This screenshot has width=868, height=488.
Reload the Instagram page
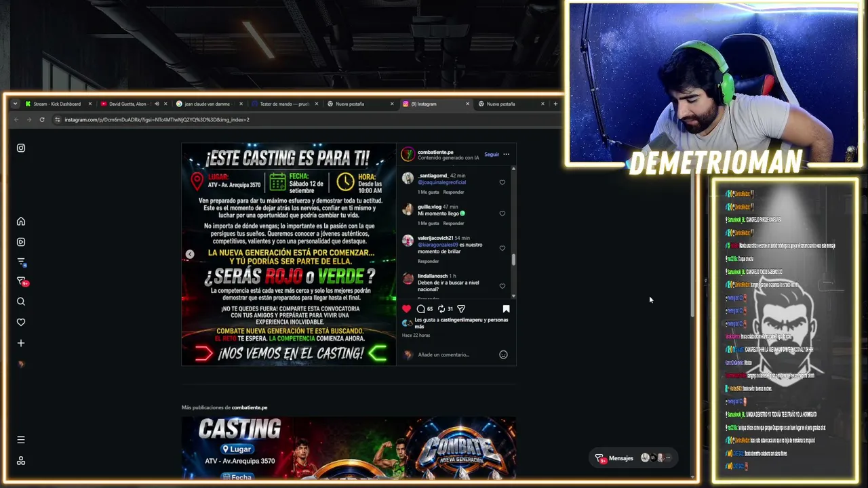click(42, 120)
